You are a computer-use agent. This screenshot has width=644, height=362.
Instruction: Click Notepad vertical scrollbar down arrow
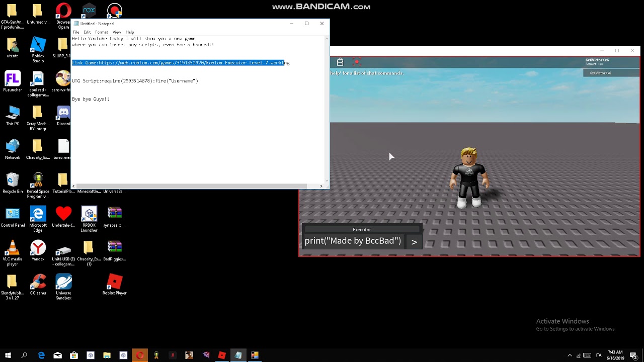click(x=327, y=180)
